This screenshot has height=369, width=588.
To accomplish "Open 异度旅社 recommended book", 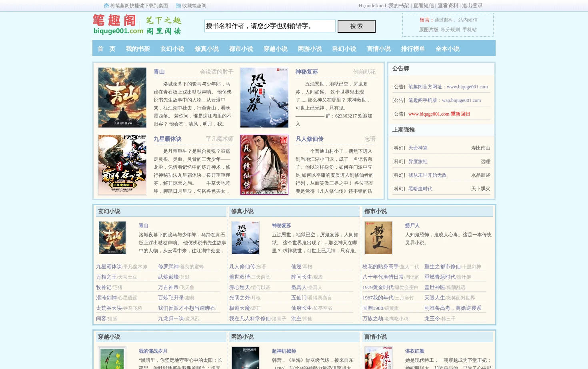I will (418, 162).
